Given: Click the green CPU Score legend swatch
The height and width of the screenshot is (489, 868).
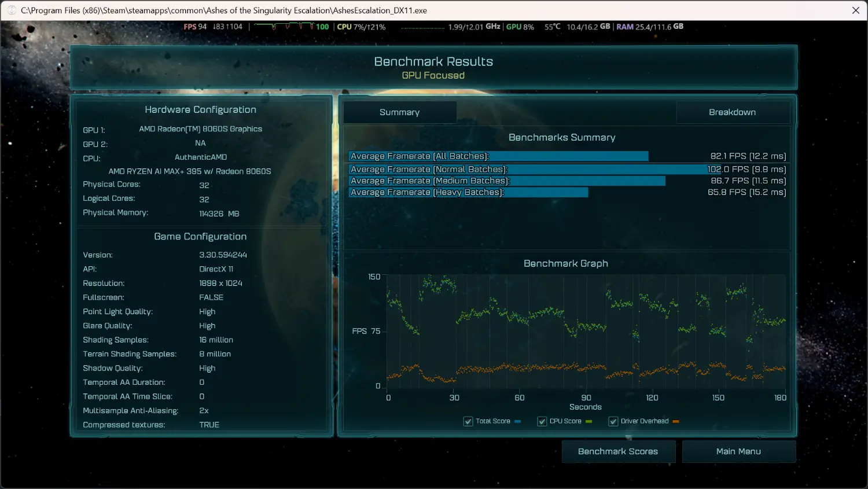Looking at the screenshot, I should [589, 421].
